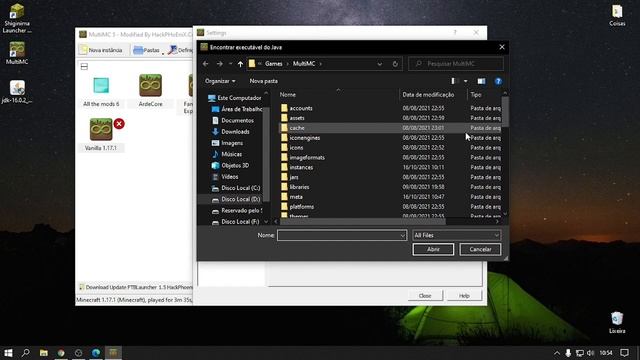The image size is (640, 360).
Task: Select the assets folder
Action: 390,118
